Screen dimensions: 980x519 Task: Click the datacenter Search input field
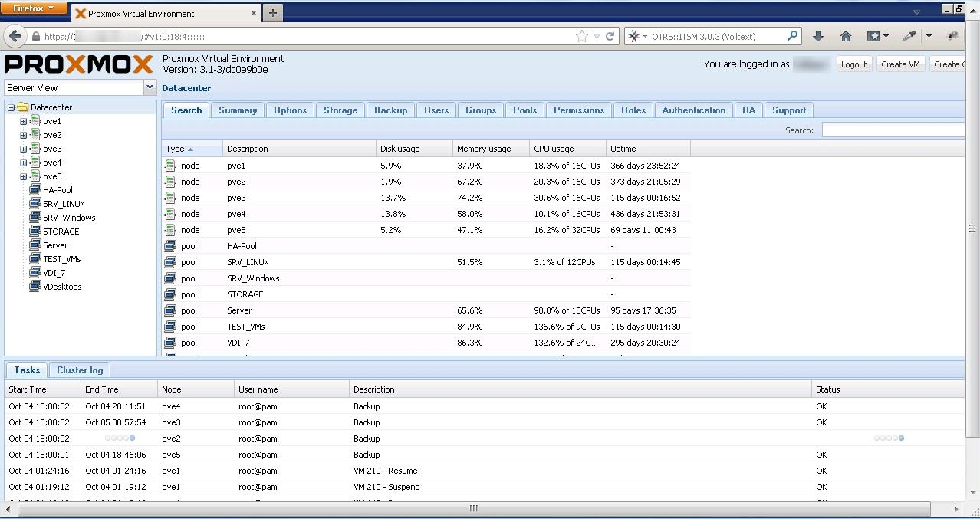(893, 130)
